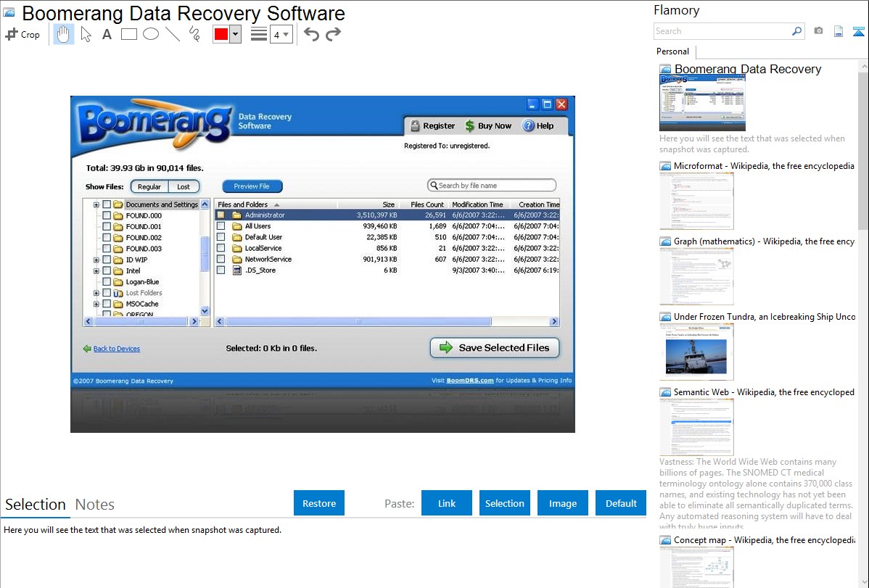Expand the MSOCache folder node
This screenshot has width=869, height=588.
click(96, 305)
